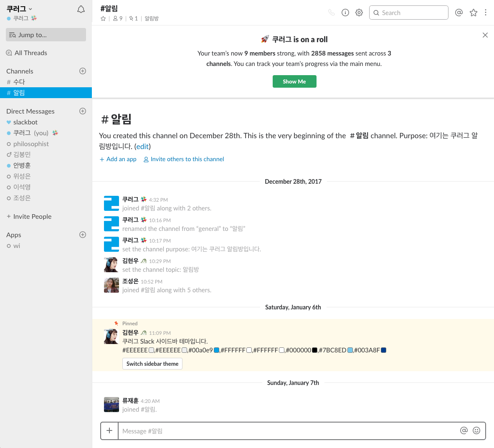Click the notifications bell icon
The width and height of the screenshot is (494, 448).
point(81,9)
